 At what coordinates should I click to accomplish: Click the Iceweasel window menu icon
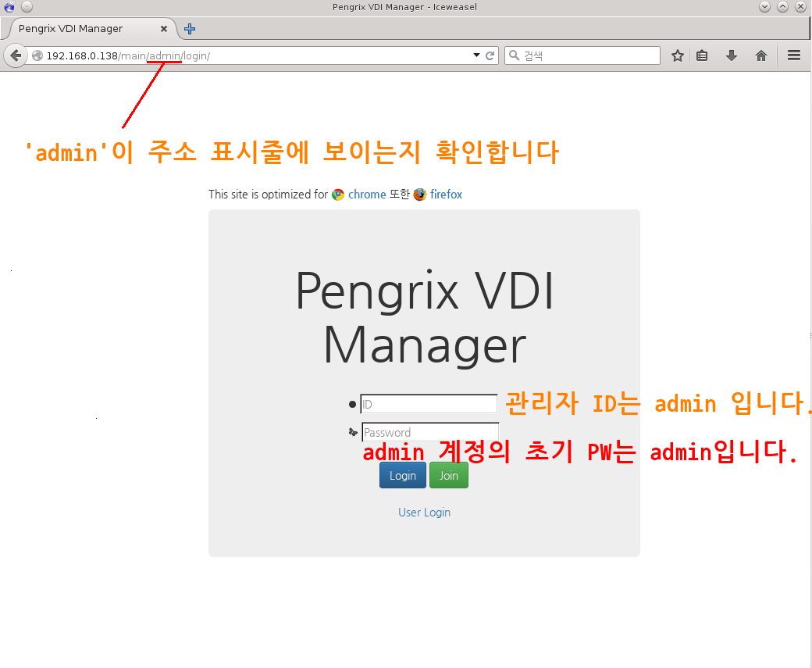click(x=9, y=7)
